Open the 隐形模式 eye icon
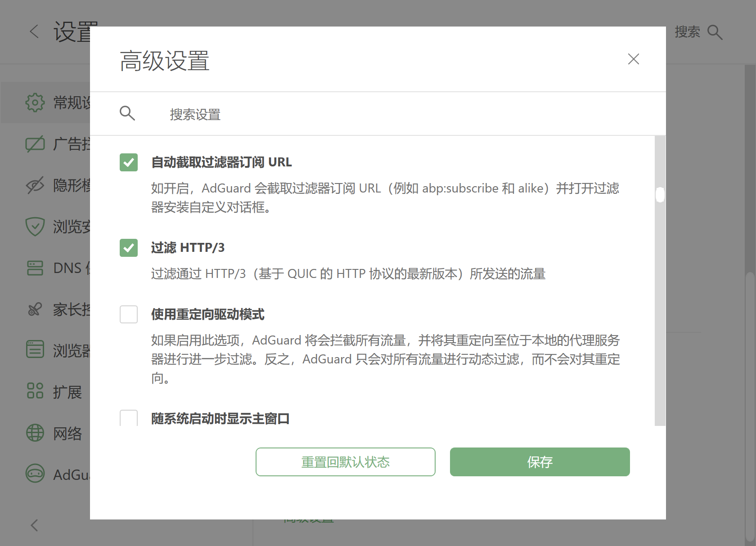756x546 pixels. point(35,185)
